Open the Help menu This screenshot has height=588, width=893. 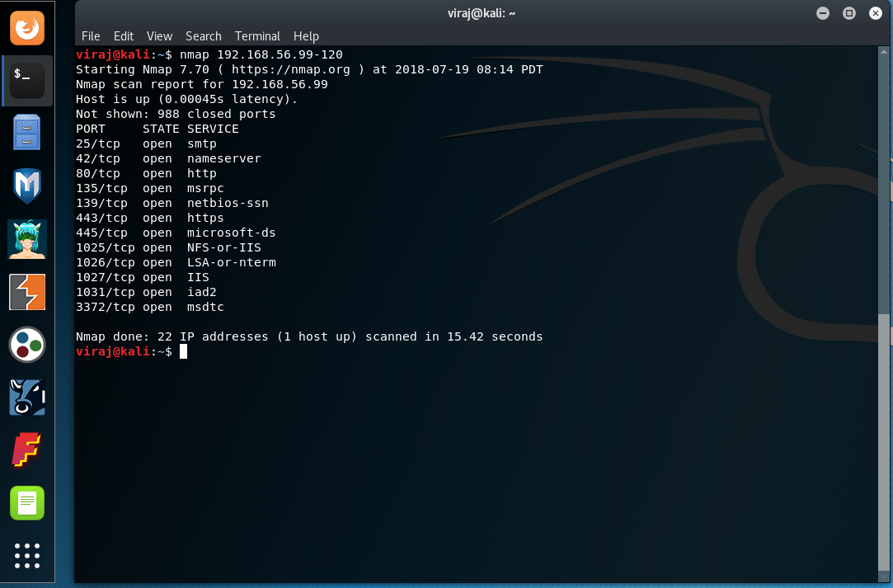click(x=306, y=36)
